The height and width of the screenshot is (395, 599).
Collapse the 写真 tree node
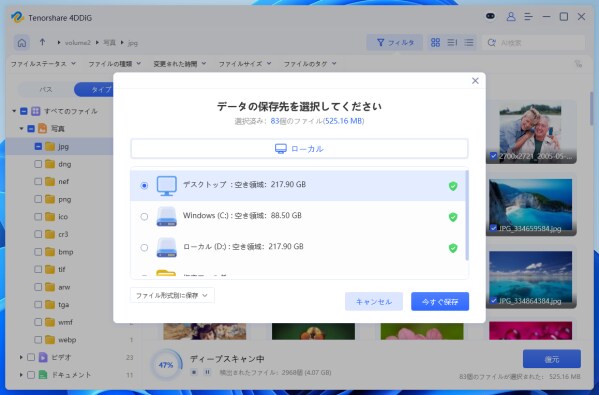pyautogui.click(x=21, y=129)
